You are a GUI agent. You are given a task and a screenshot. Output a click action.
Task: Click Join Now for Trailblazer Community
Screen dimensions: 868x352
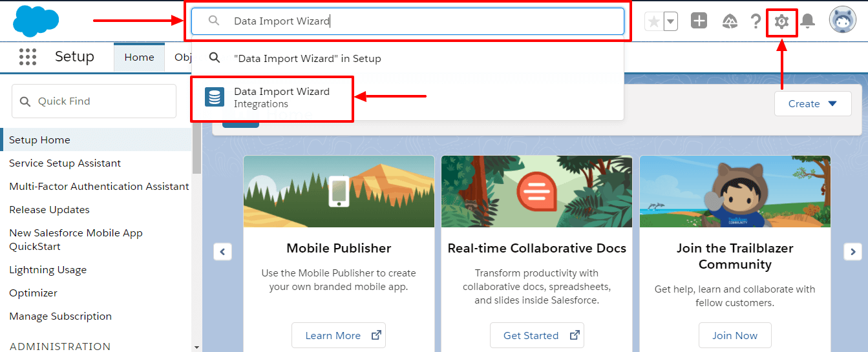[735, 336]
